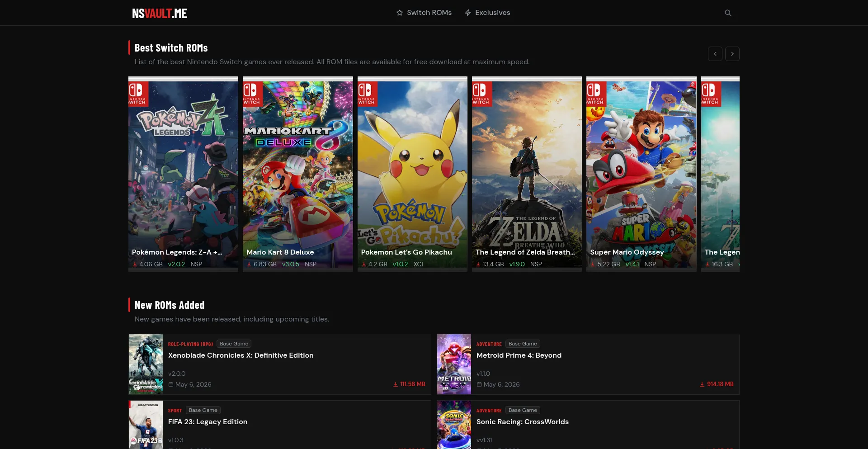Open FIFA 23: Legacy Edition title

[x=208, y=422]
